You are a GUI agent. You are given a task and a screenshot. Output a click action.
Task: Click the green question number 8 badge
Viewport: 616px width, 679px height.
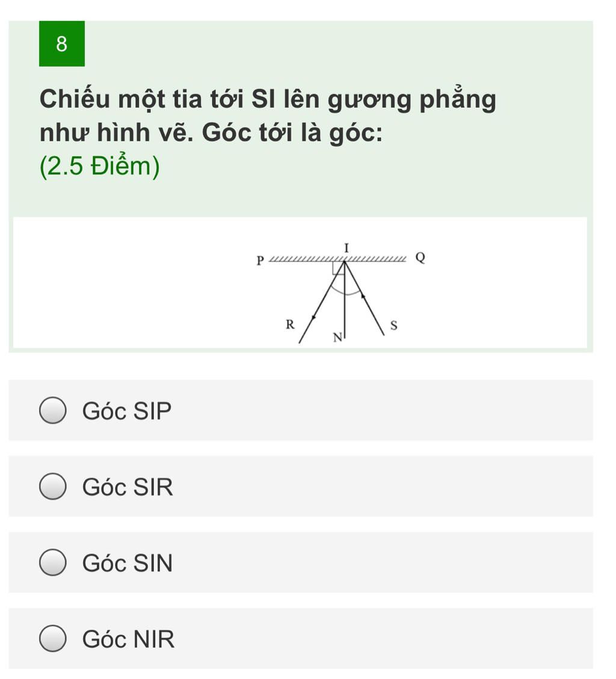pyautogui.click(x=62, y=44)
